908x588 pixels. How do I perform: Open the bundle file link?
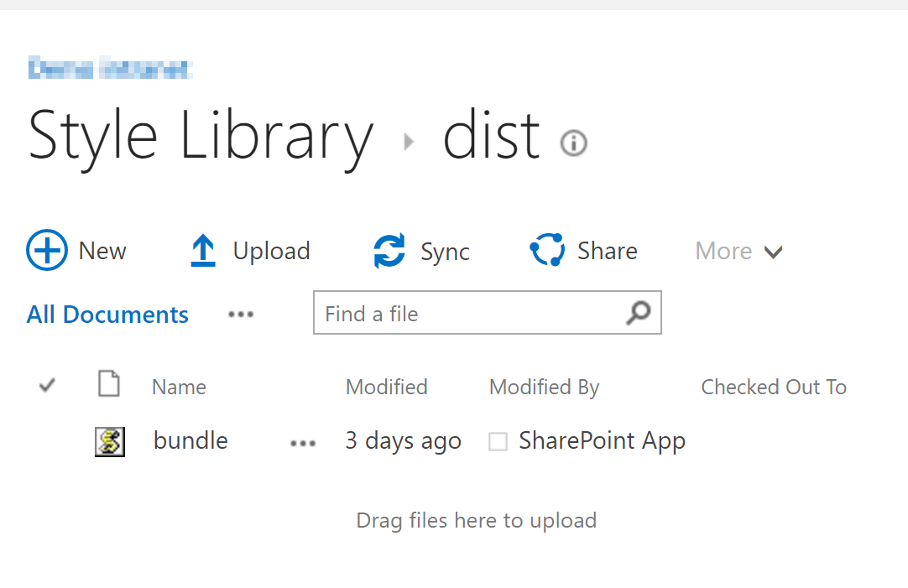pos(190,440)
